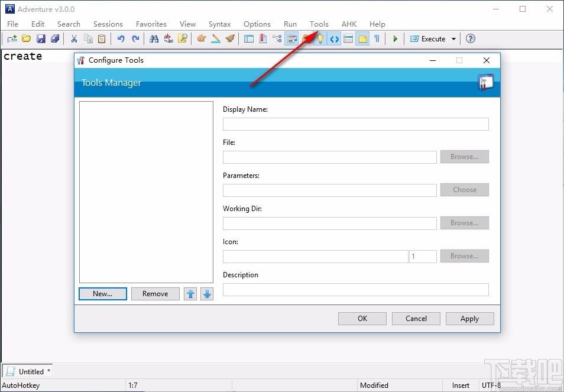Viewport: 564px width, 392px height.
Task: Click Apply in the Configure Tools dialog
Action: pyautogui.click(x=470, y=319)
